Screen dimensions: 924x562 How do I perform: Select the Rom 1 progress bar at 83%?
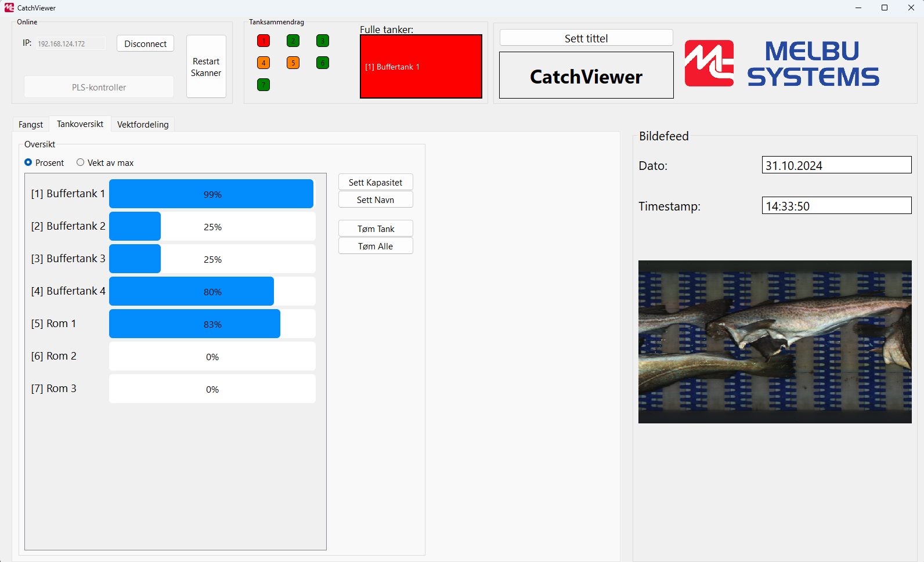click(212, 324)
